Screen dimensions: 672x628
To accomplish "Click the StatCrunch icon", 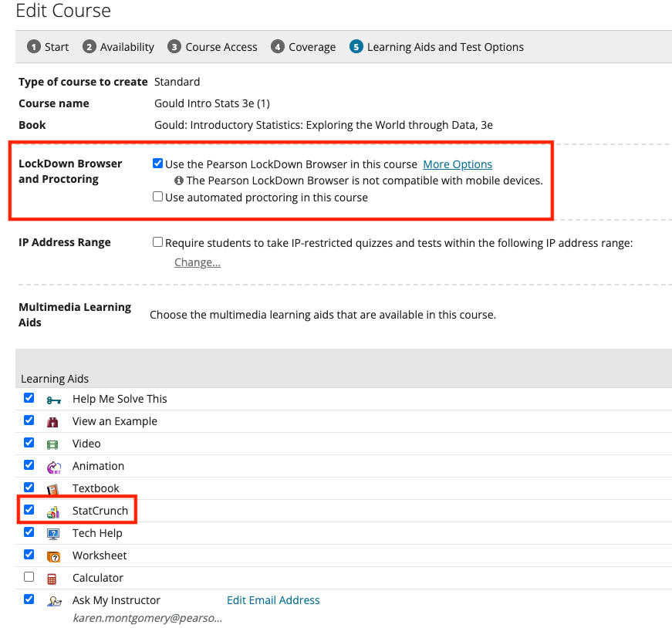I will coord(53,512).
